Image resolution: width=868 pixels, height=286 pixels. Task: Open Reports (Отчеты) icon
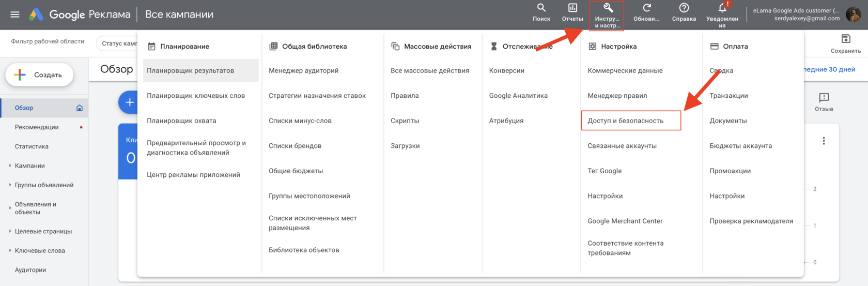(x=572, y=8)
